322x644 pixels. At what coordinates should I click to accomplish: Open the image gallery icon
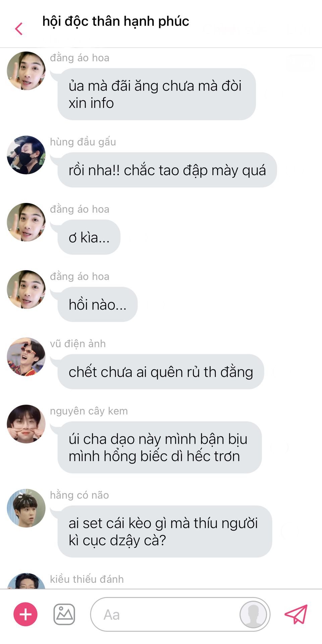pos(64,614)
